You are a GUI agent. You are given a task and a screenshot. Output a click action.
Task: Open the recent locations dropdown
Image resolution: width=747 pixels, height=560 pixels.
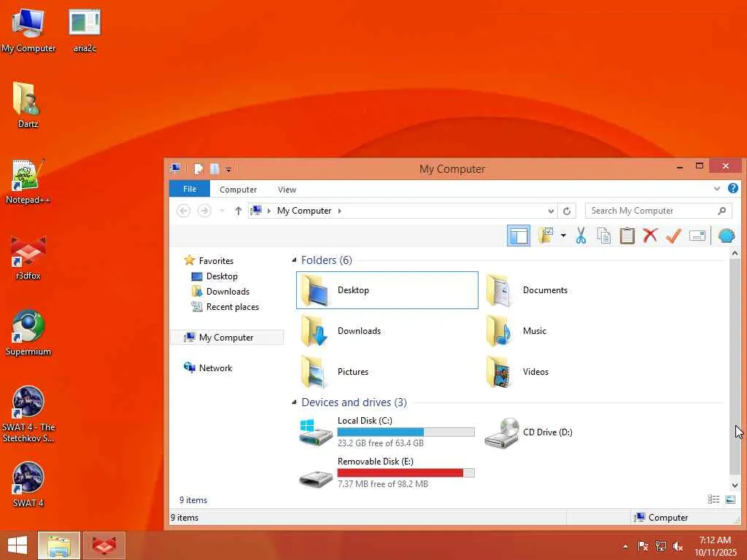tap(222, 211)
